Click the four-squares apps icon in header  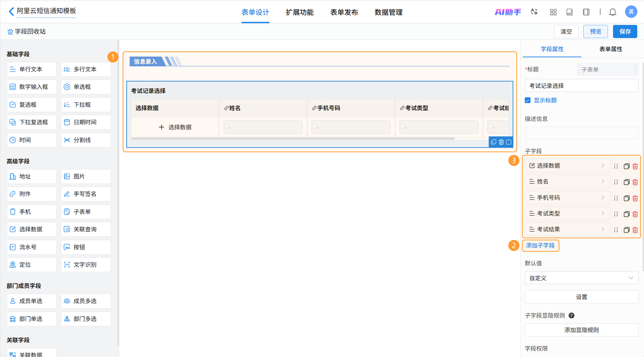553,12
